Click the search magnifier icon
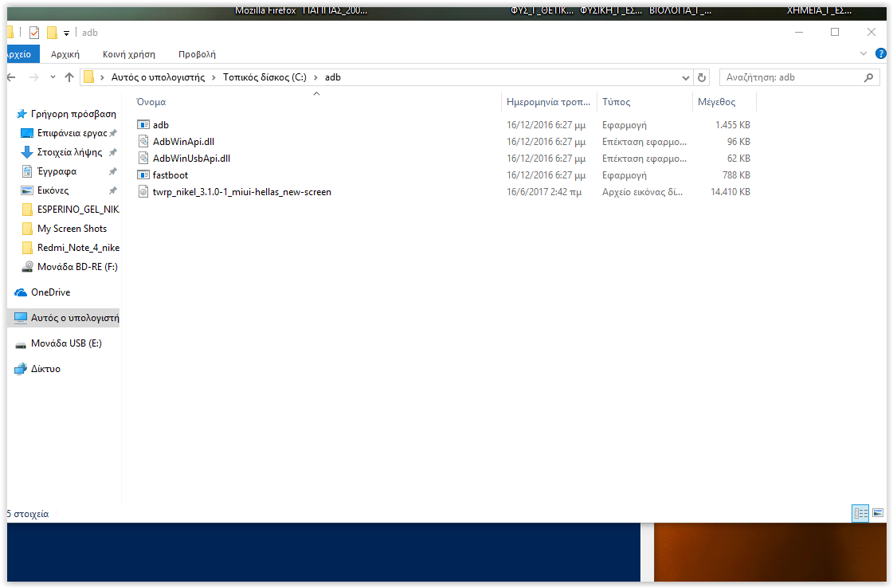 point(868,77)
